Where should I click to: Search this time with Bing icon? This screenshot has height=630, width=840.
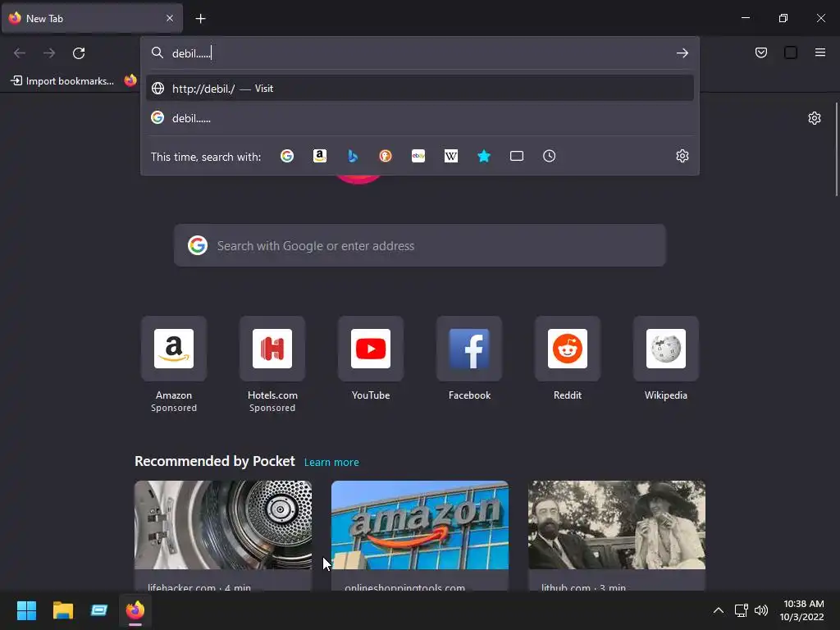coord(353,156)
